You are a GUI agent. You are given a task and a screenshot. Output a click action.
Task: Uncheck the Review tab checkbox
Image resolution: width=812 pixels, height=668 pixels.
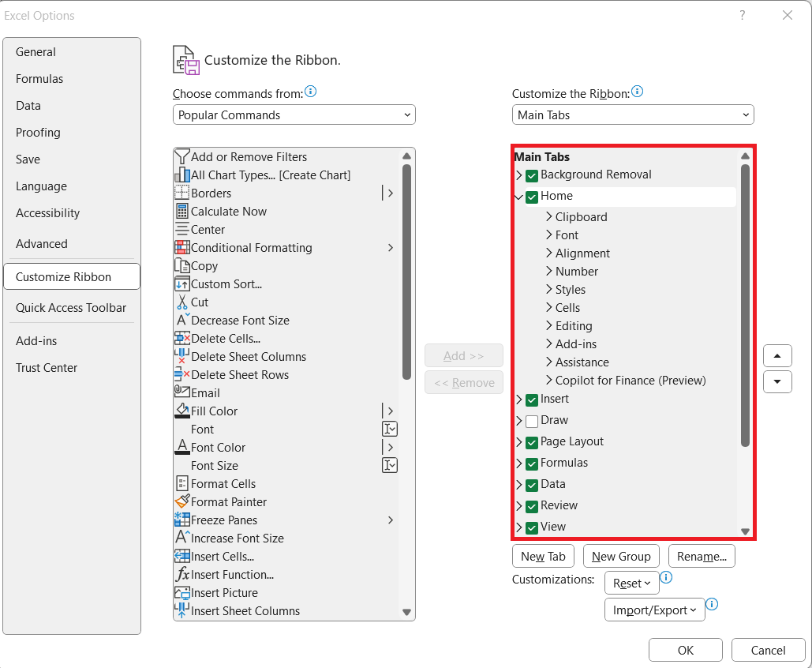click(x=531, y=506)
